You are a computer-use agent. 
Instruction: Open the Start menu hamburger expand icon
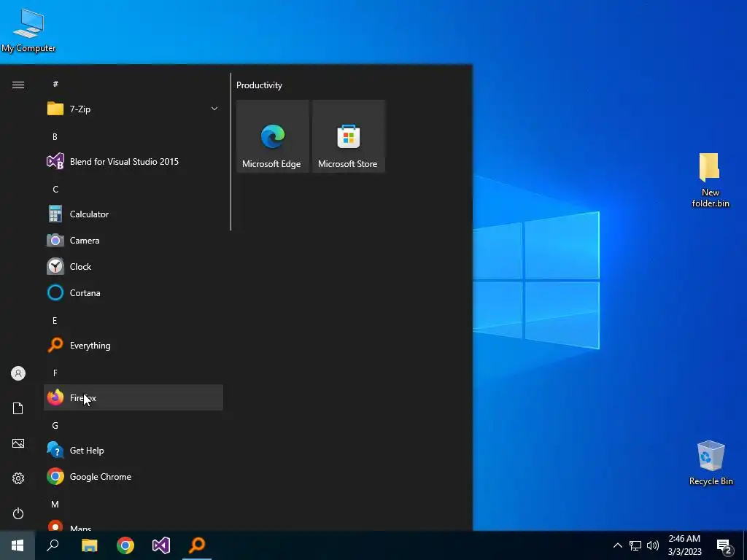pos(18,85)
